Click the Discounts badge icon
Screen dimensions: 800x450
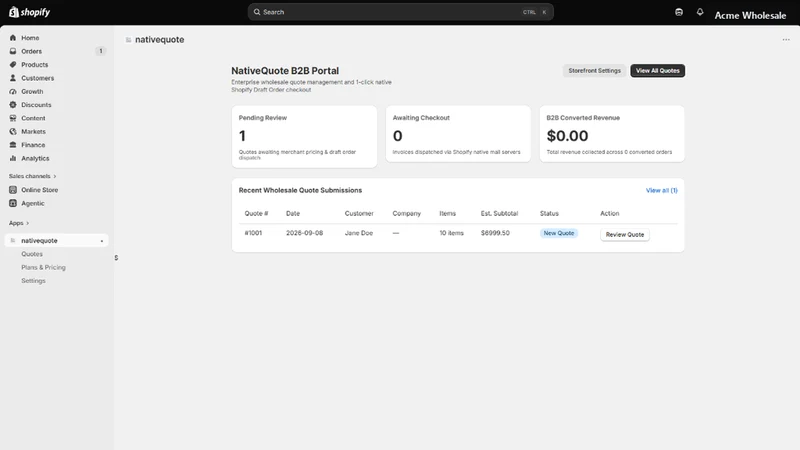13,105
